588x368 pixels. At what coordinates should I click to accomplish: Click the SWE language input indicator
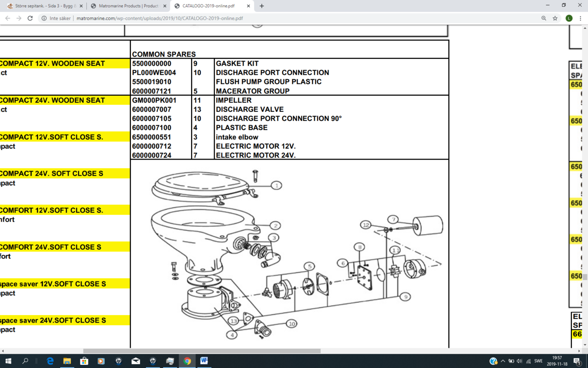[x=538, y=361]
